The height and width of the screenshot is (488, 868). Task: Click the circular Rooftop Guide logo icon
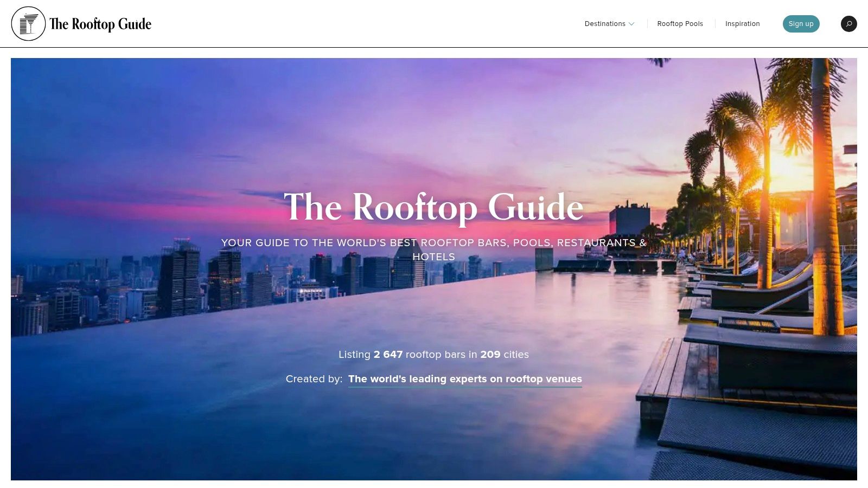(28, 24)
